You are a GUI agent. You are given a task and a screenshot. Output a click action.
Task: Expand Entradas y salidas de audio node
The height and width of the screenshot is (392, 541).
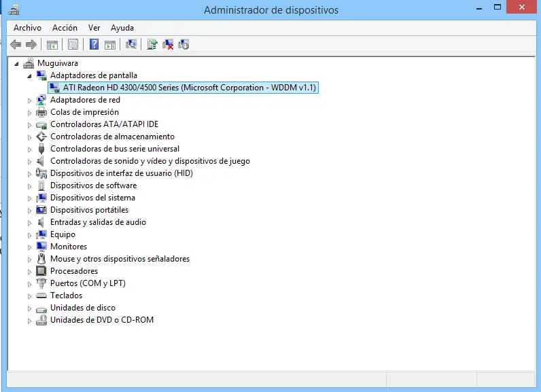[x=29, y=223]
